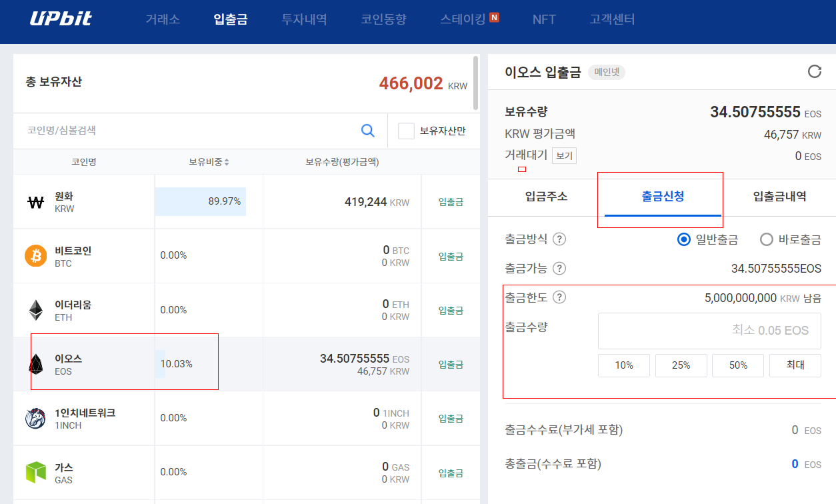
Task: Click the EOS coin icon
Action: [x=35, y=364]
